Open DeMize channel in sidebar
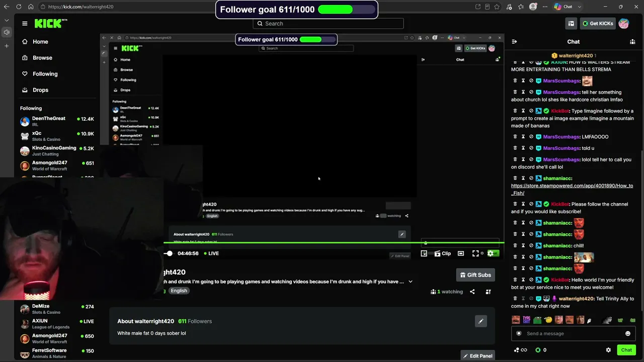 57,309
